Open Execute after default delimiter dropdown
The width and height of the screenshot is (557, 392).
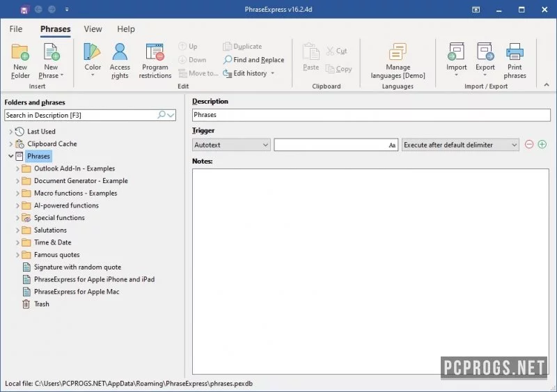460,145
